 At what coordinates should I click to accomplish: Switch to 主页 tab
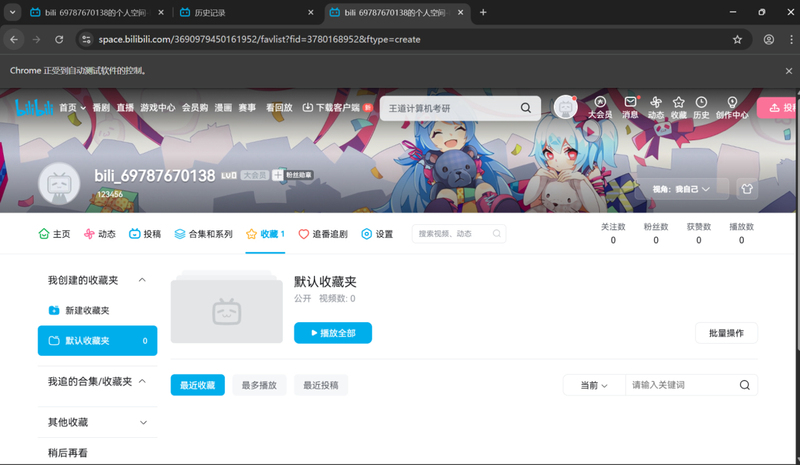tap(54, 234)
